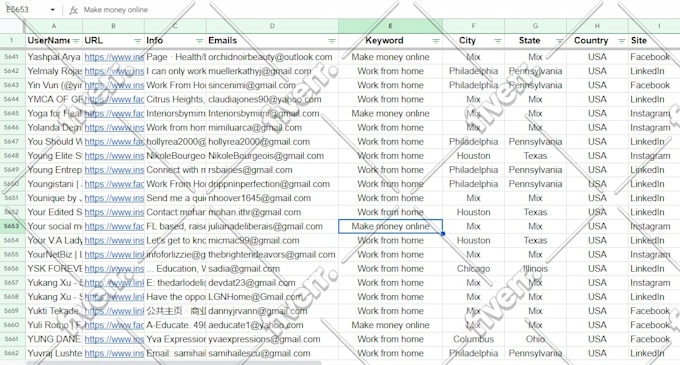
Task: Select cell with devdat23@gmail.com
Action: coord(272,283)
